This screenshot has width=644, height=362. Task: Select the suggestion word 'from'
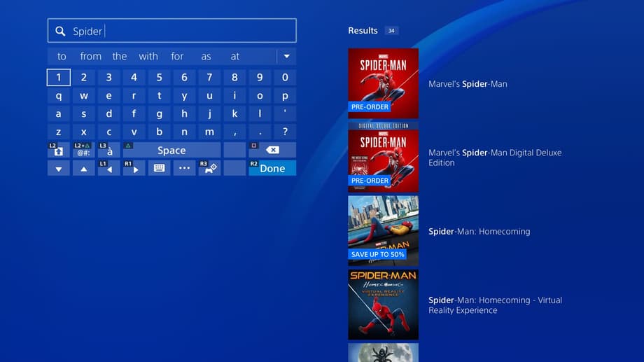click(x=91, y=56)
